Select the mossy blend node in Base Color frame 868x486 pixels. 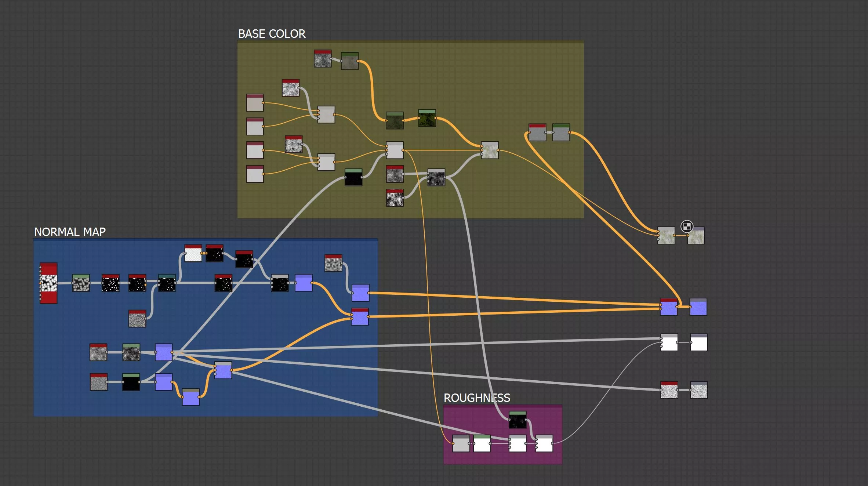coord(490,150)
